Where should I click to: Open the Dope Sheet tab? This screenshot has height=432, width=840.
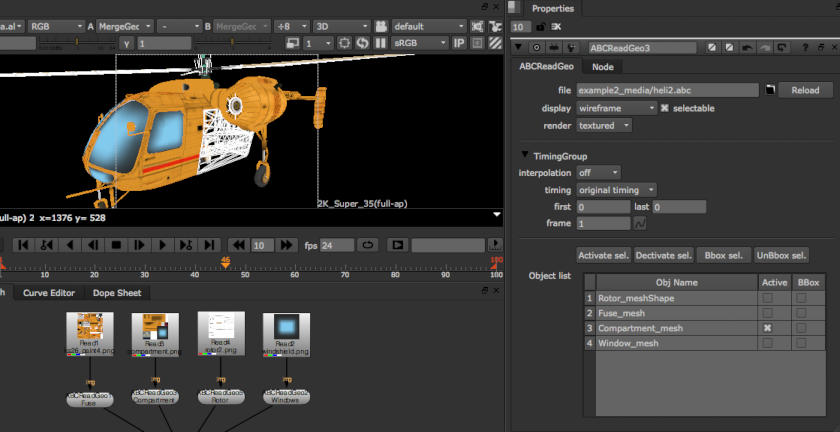click(x=116, y=293)
